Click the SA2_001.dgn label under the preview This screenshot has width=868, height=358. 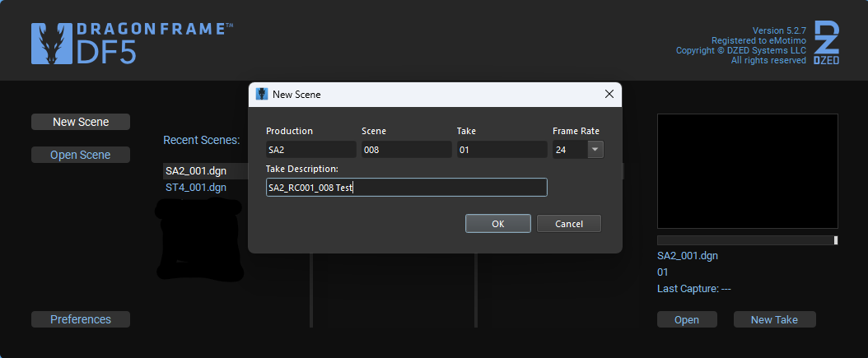point(687,256)
